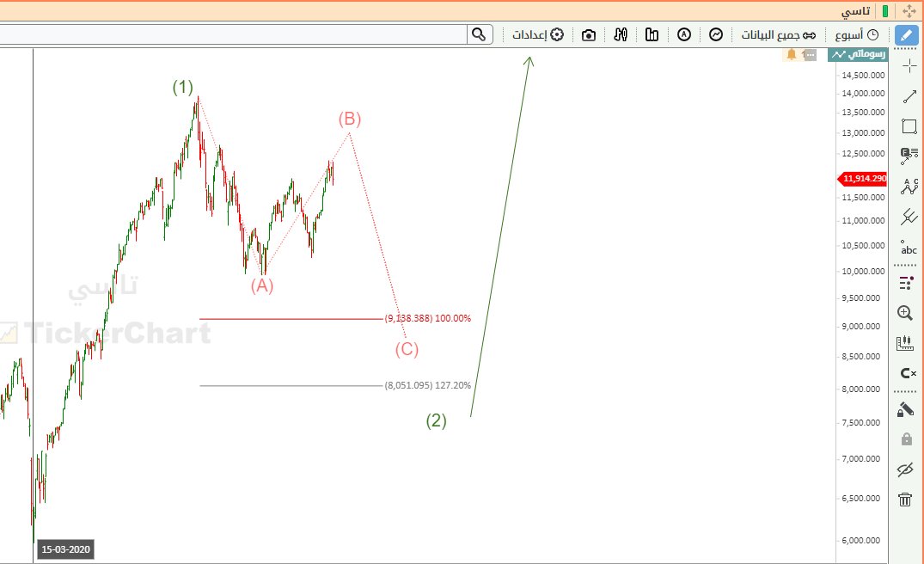Screen dimensions: 924x564
Task: Click the circled A auto-scale icon
Action: (x=683, y=34)
